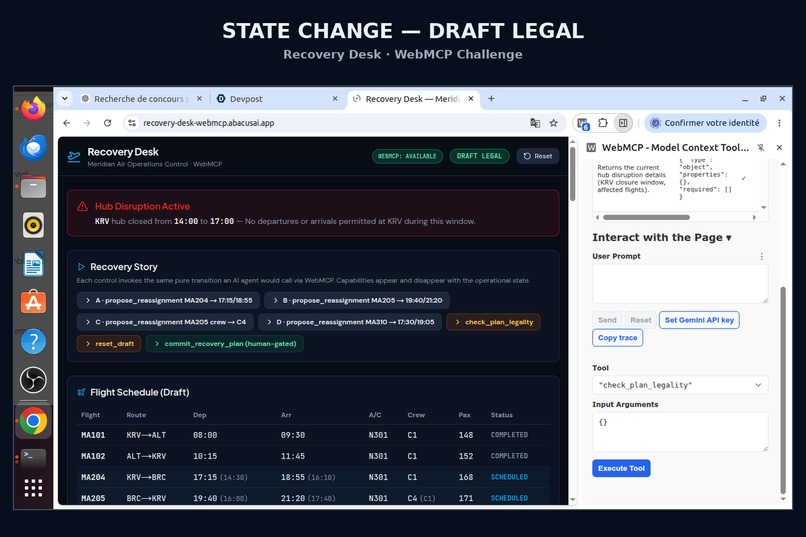Screen dimensions: 806x537
Task: Focus the User Prompt text area
Action: (x=680, y=284)
